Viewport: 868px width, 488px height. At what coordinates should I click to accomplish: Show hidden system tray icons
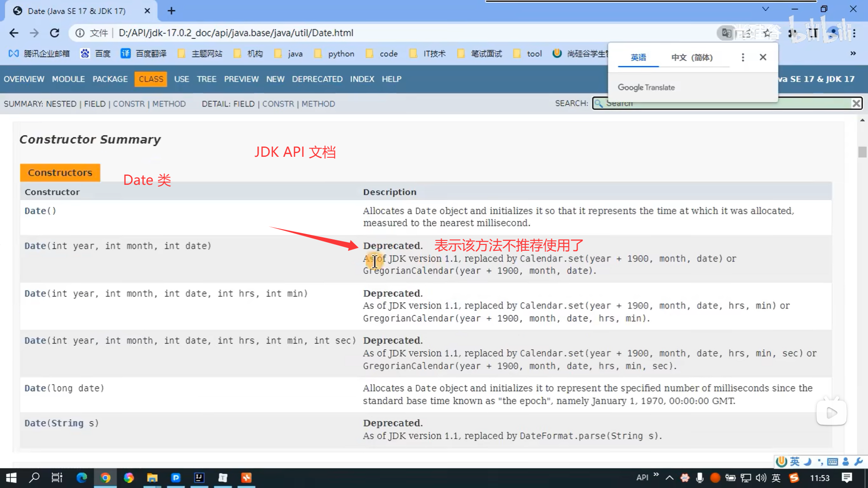point(670,478)
